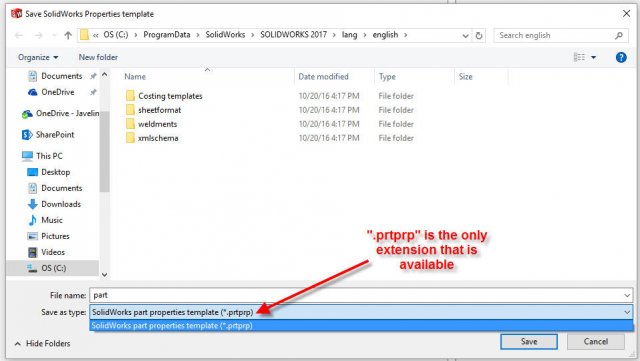Select the .prtprp template type option

361,325
